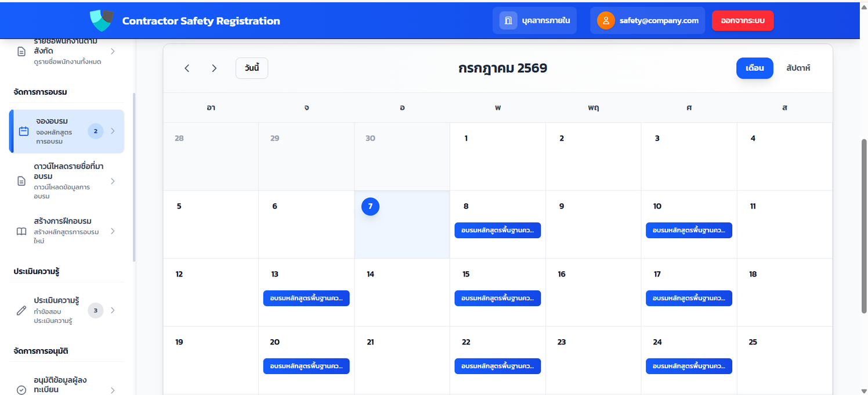Screen dimensions: 868x395
Task: Click the building icon beside บุคลากรภายใน
Action: 508,20
